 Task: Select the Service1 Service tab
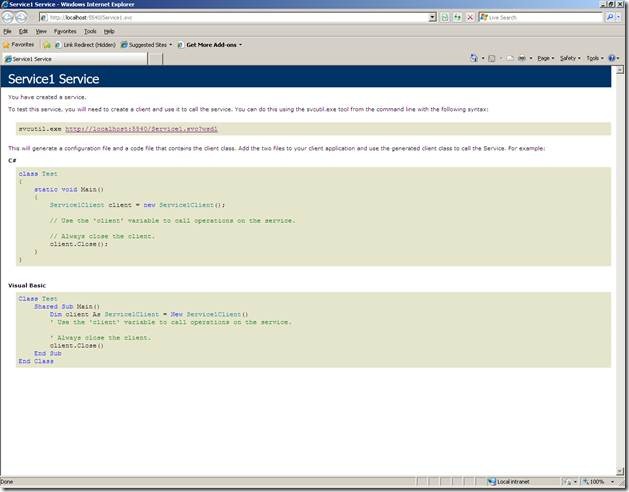coord(40,59)
